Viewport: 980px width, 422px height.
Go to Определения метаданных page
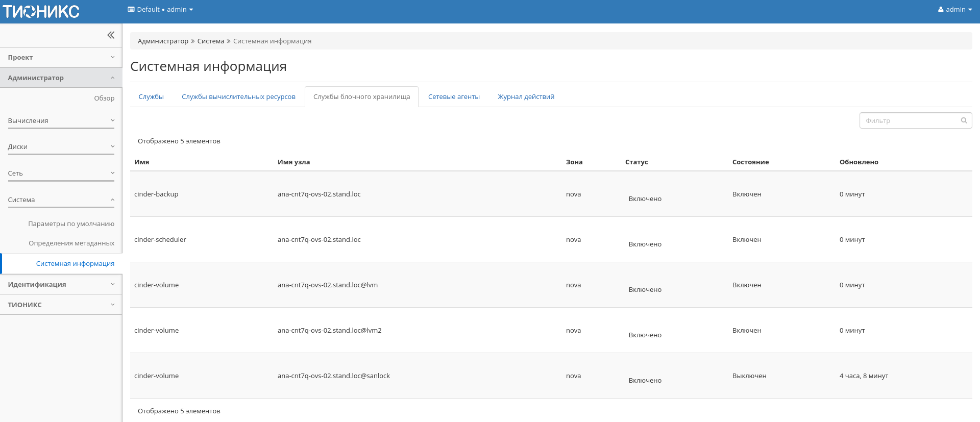click(71, 243)
